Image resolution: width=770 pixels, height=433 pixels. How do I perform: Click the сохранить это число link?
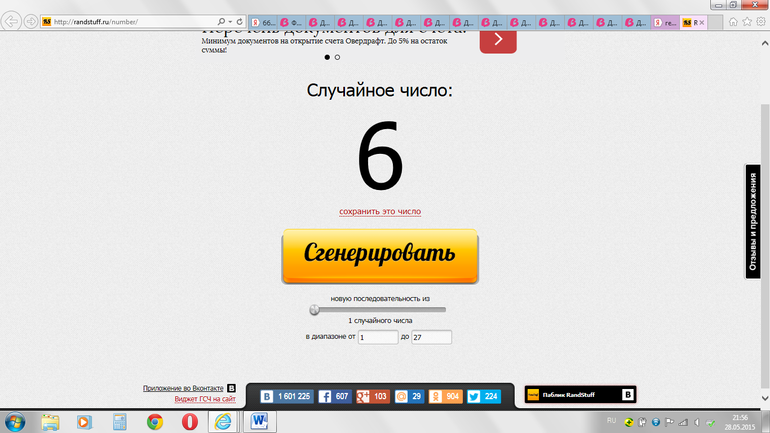[x=380, y=212]
